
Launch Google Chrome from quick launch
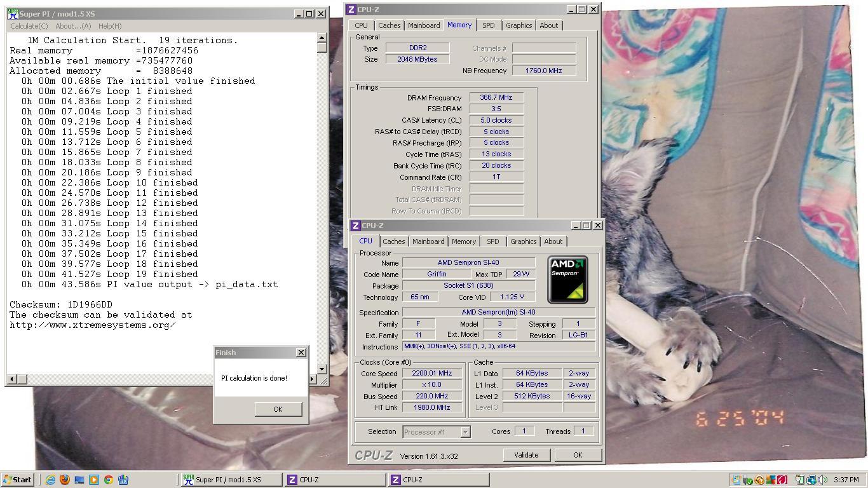coord(109,480)
